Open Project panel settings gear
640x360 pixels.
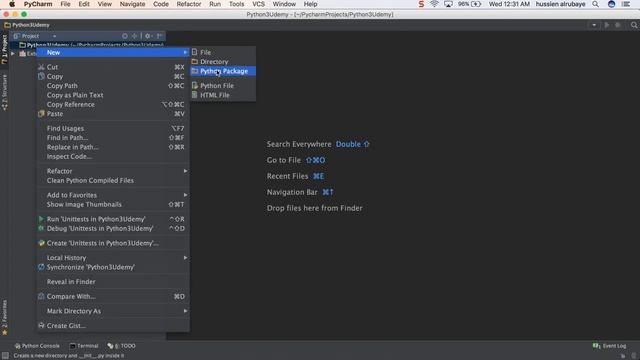tap(148, 36)
